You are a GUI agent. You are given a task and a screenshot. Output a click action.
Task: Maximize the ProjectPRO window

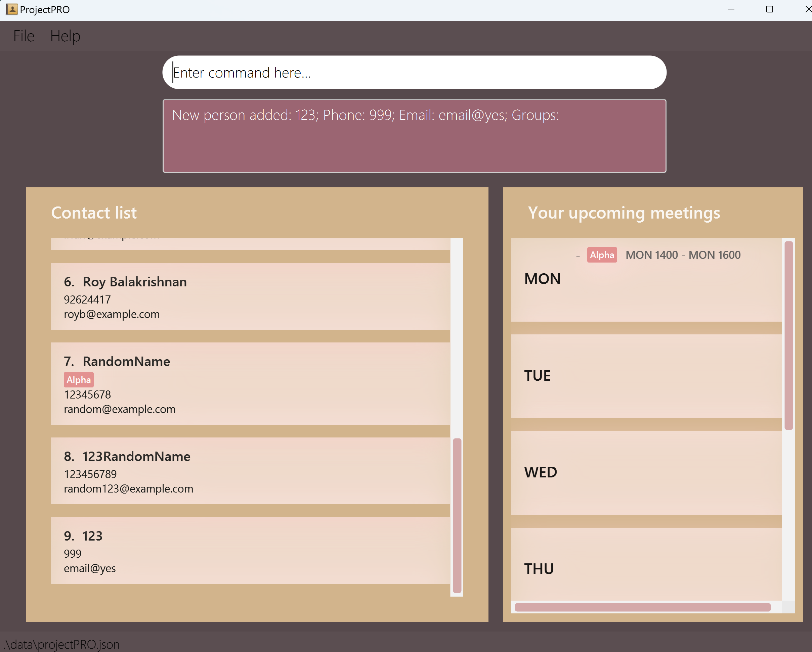769,9
